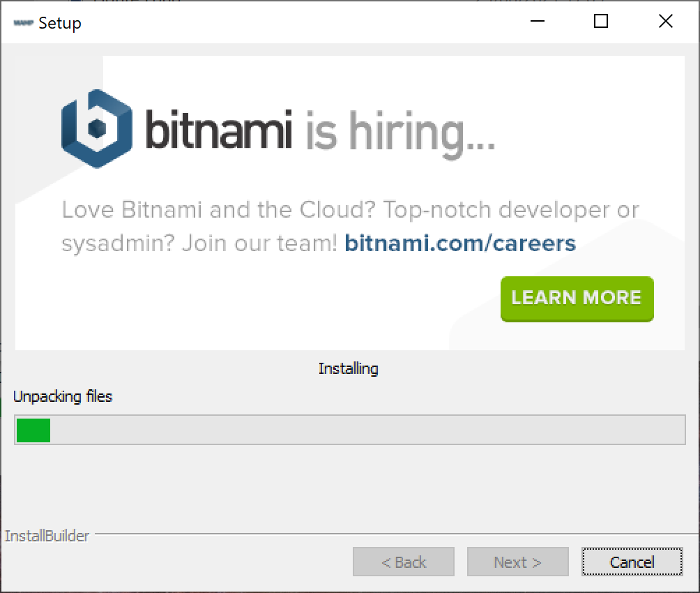Click the Setup window title bar icon
Image resolution: width=700 pixels, height=593 pixels.
click(x=23, y=23)
